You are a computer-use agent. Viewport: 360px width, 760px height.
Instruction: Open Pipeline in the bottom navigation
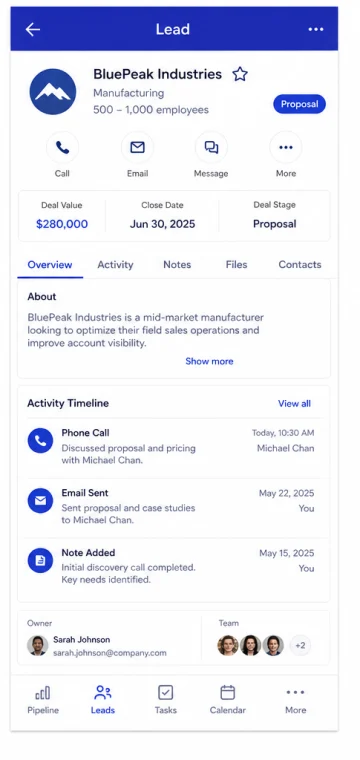[43, 700]
